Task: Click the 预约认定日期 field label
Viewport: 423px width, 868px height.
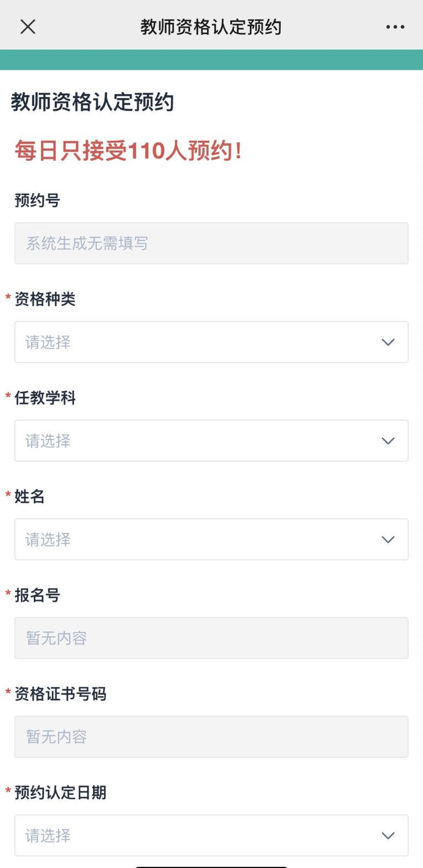Action: click(60, 793)
